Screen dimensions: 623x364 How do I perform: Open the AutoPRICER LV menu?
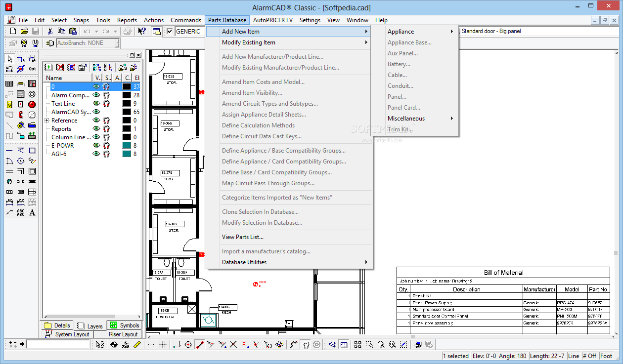click(x=272, y=20)
